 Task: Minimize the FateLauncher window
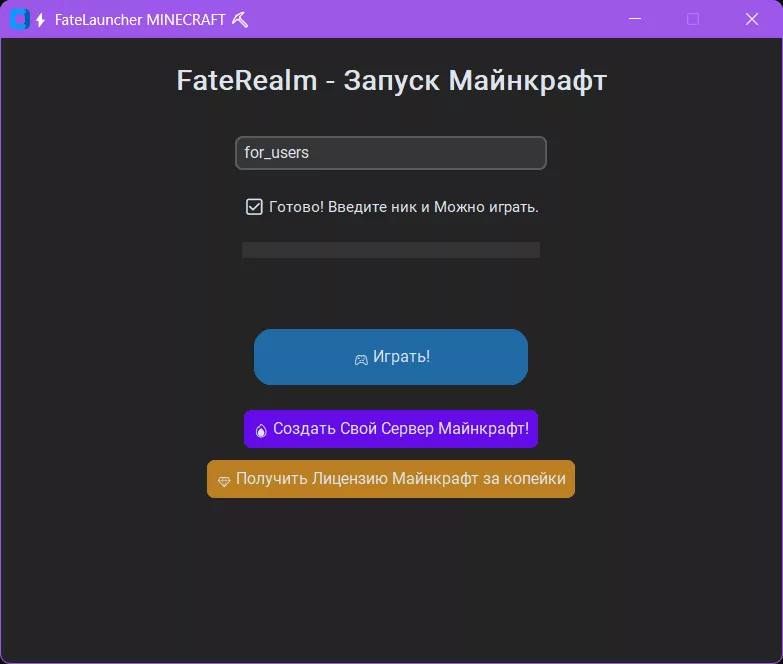(x=633, y=19)
